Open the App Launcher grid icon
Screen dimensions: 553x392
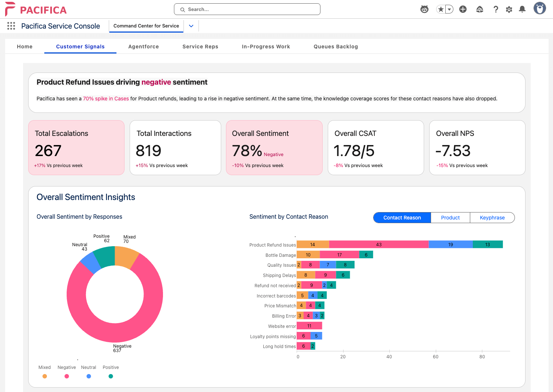[11, 26]
